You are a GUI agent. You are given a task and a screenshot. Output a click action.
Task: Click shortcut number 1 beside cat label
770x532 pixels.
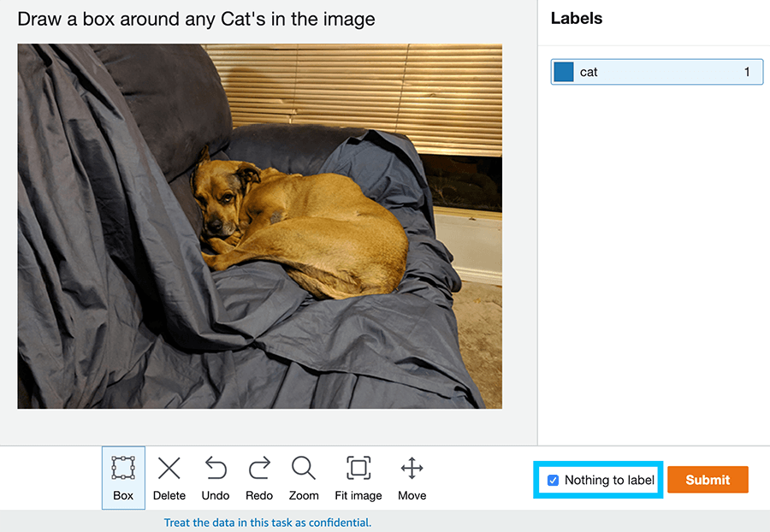[x=747, y=72]
